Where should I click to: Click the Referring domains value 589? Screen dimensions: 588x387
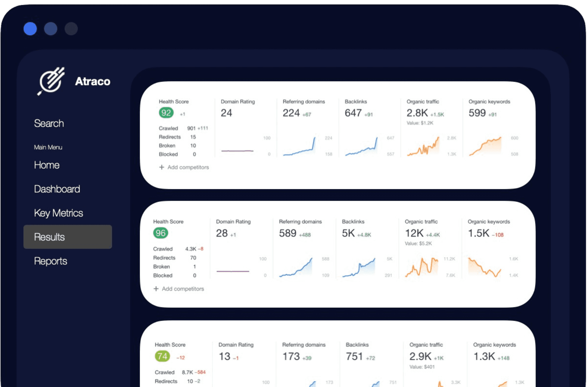(288, 233)
